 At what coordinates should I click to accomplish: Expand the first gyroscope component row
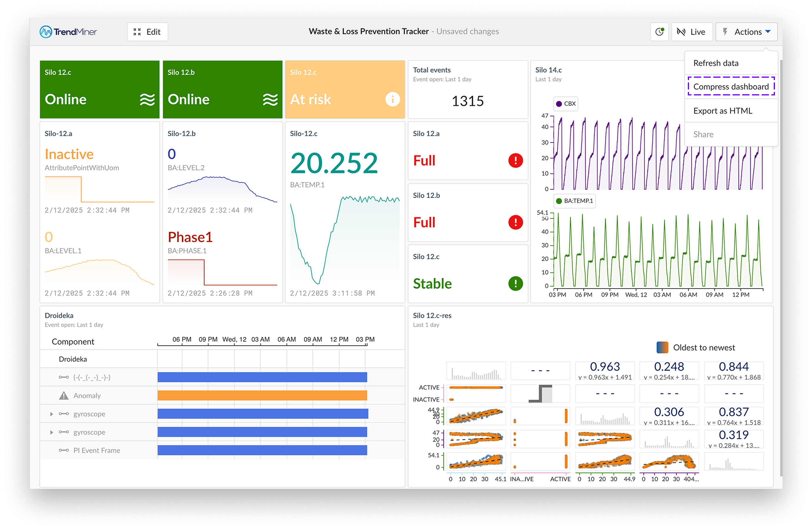point(51,414)
